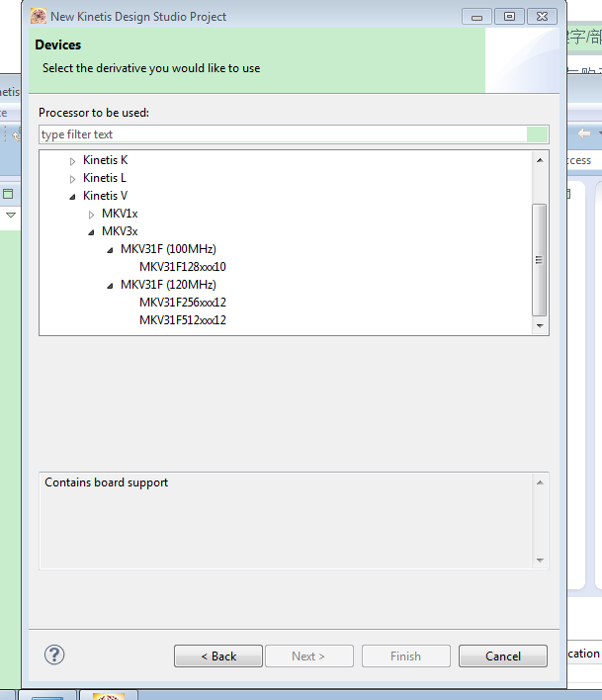Select processor MKV31F256xxx12
The width and height of the screenshot is (602, 700).
coord(183,303)
